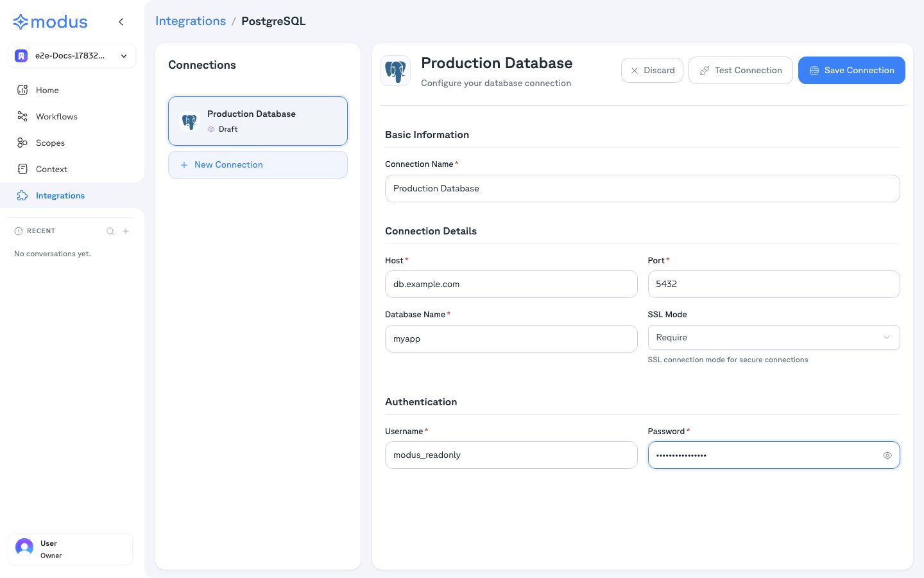Open the User Owner profile card

coord(71,549)
